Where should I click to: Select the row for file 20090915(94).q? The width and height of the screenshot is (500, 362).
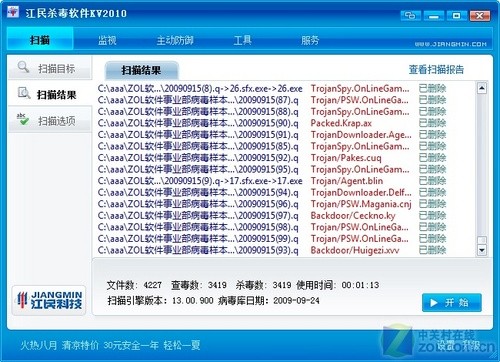pos(272,192)
